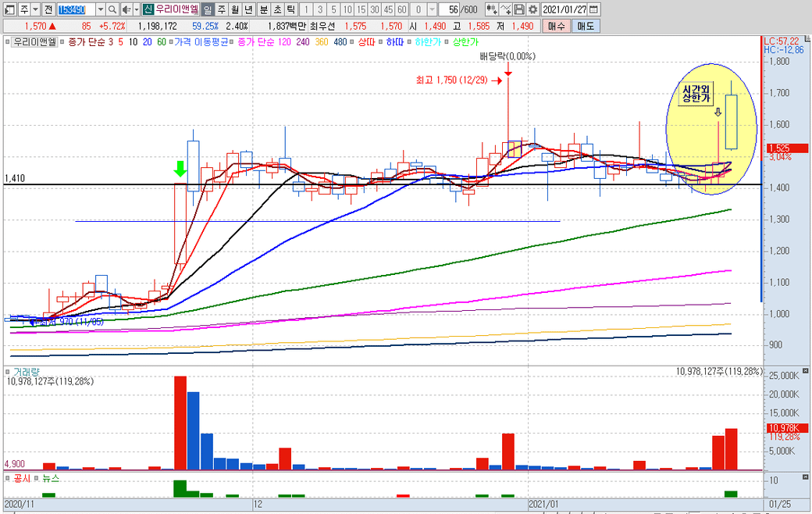
Task: Click the speaker sound icon
Action: point(125,9)
